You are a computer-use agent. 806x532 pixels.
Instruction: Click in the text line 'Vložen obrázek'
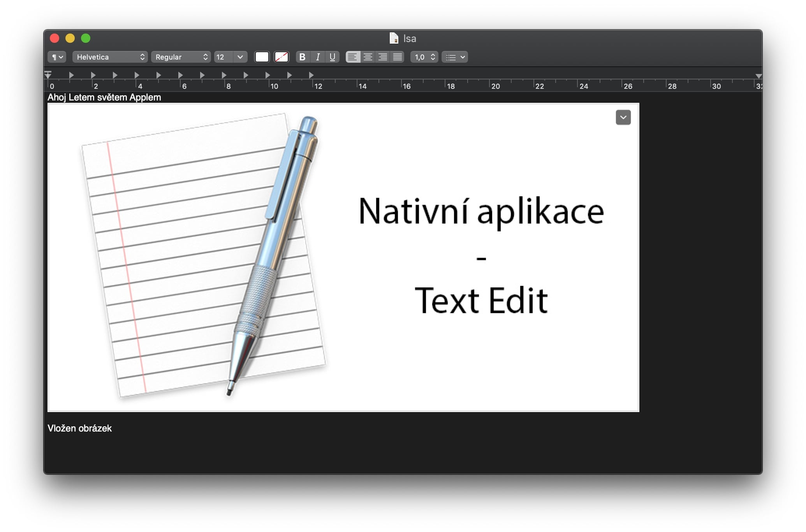79,428
